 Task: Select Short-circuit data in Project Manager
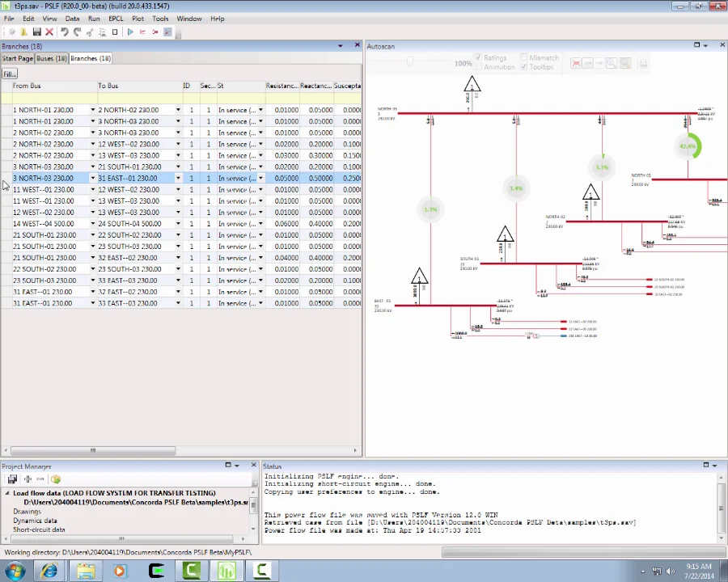coord(39,529)
